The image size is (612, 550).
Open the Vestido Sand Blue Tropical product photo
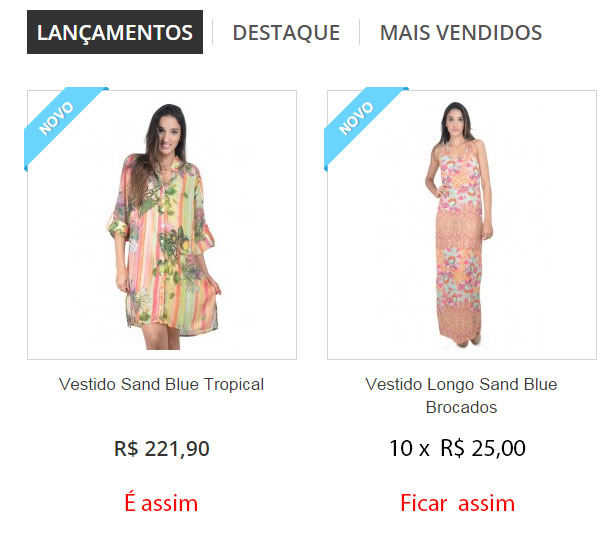(x=162, y=225)
